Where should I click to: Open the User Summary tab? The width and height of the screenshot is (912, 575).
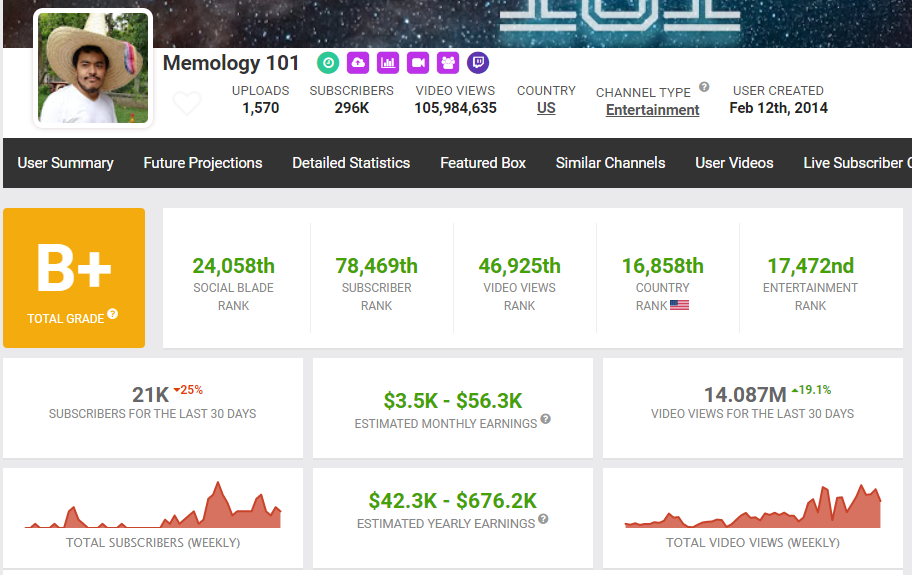(65, 163)
